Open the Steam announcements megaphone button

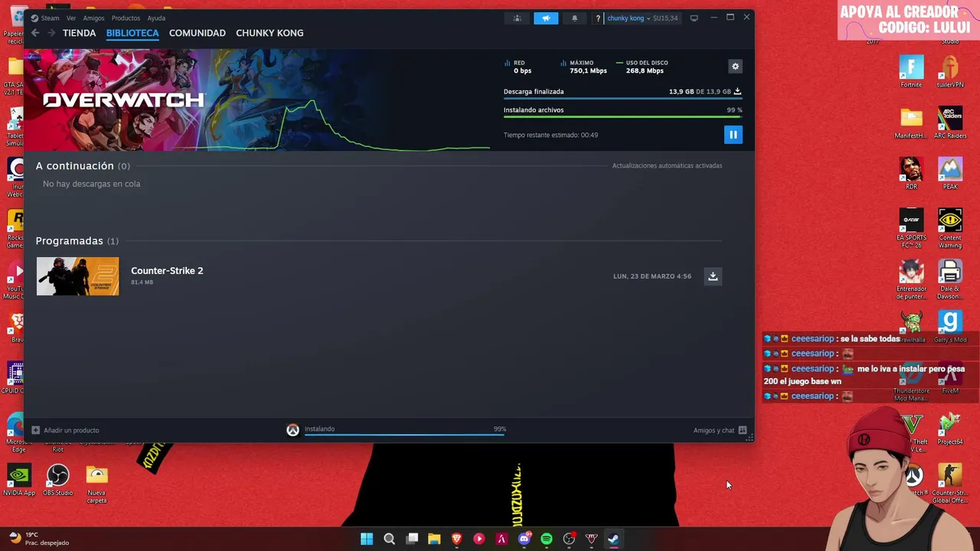(x=546, y=18)
